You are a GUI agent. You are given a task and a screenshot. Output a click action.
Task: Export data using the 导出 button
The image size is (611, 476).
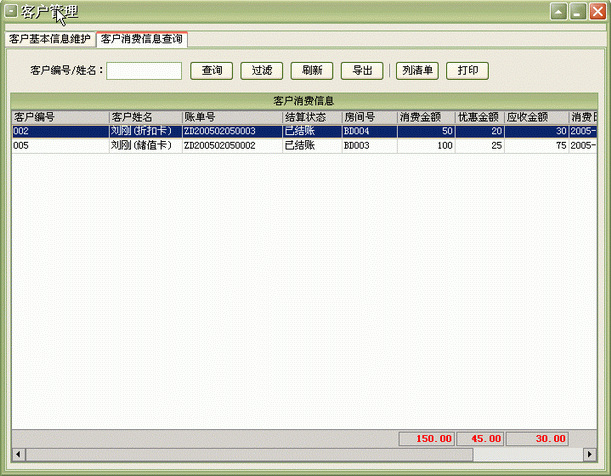coord(362,71)
